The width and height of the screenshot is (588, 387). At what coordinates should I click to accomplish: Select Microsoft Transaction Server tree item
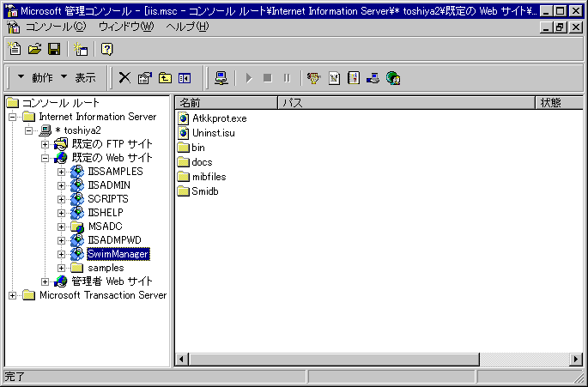tap(103, 295)
